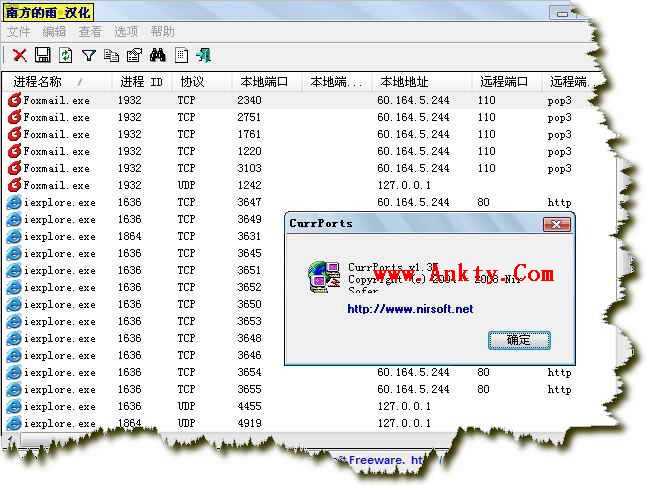Click the HTML report page icon
This screenshot has height=486, width=646.
[x=181, y=55]
